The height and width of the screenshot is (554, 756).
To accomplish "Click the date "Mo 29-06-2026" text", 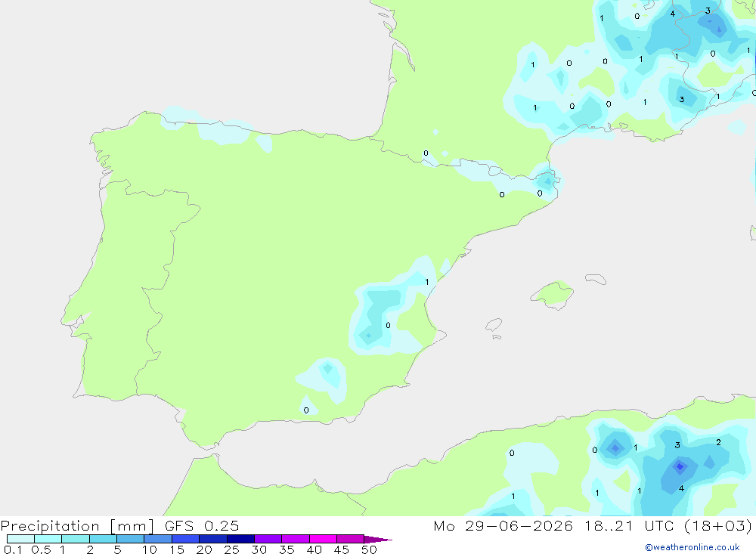I will 503,525.
